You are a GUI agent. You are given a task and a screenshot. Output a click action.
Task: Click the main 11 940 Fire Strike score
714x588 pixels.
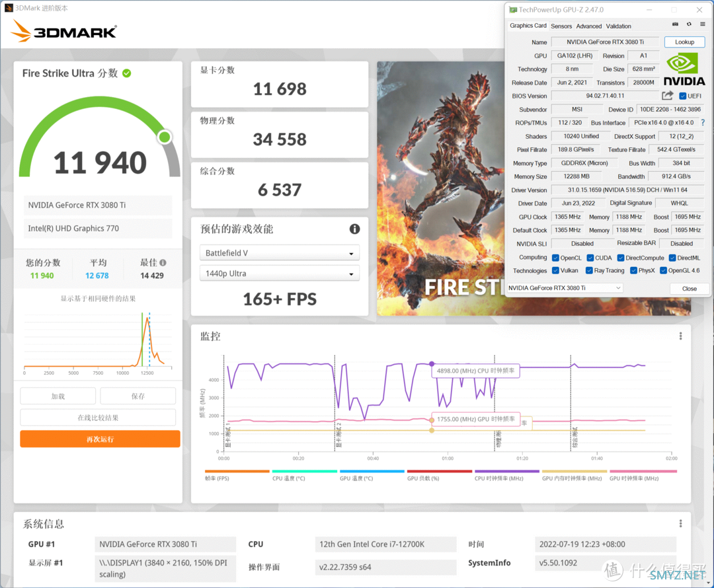(x=100, y=163)
